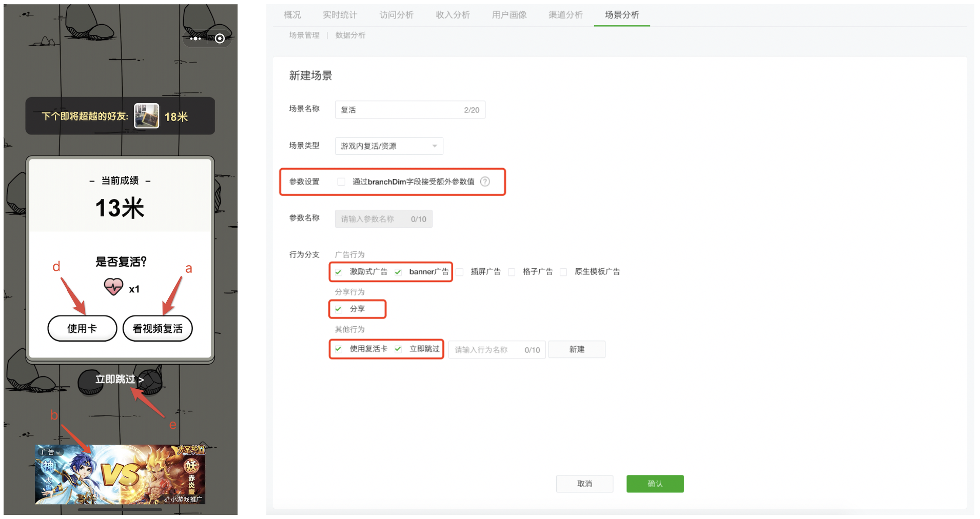Enable the branchDim extra parameter checkbox
980x519 pixels.
click(x=341, y=182)
